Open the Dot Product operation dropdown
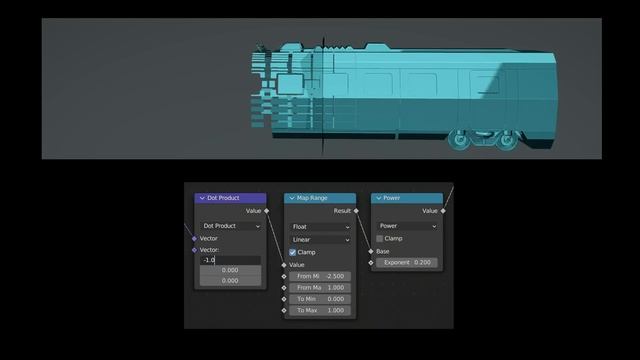This screenshot has width=640, height=360. (231, 226)
